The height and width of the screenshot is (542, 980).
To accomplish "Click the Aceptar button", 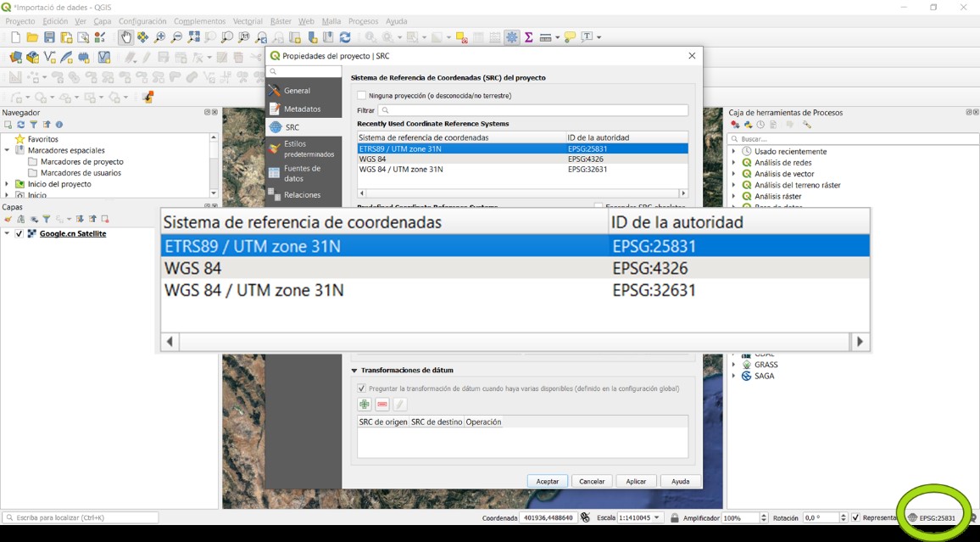I will click(548, 482).
